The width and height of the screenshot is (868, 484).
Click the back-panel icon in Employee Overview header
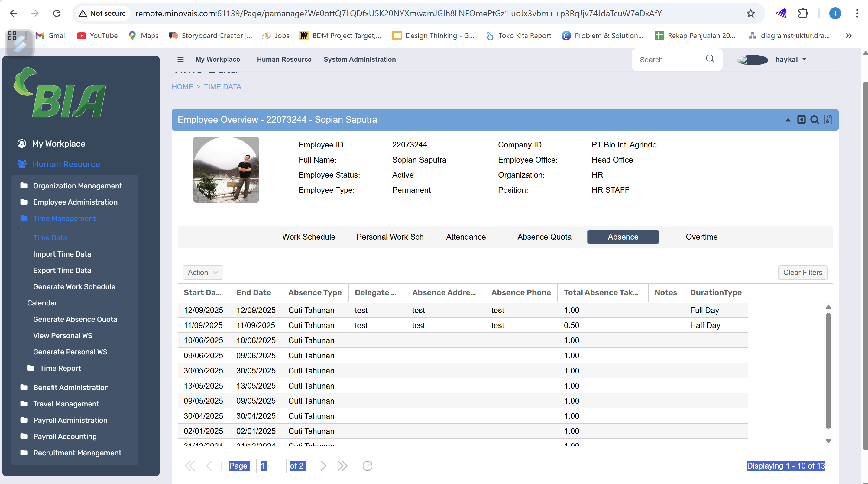[x=801, y=120]
